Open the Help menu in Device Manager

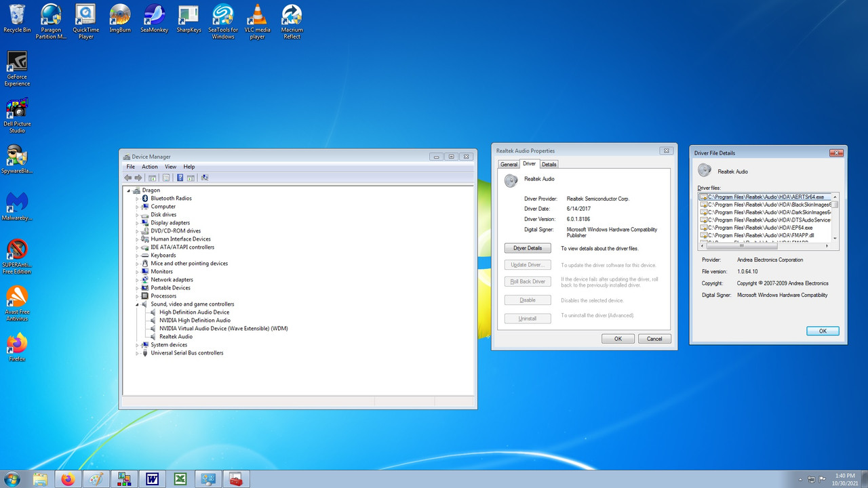click(x=189, y=167)
